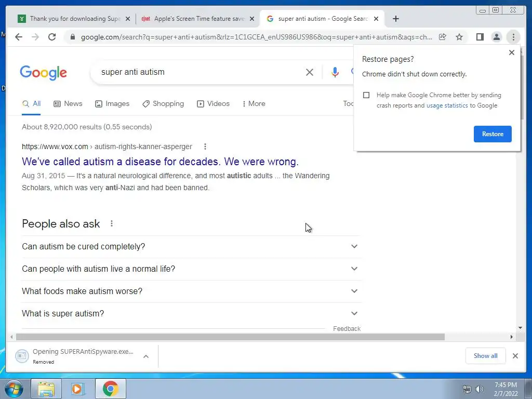Image resolution: width=532 pixels, height=399 pixels.
Task: Switch to Images results
Action: tap(112, 104)
